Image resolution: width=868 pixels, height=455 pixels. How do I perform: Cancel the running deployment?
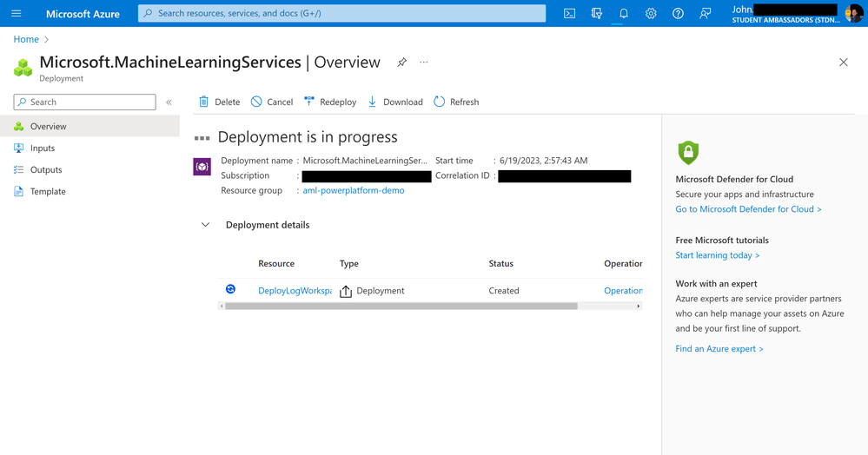[x=272, y=102]
